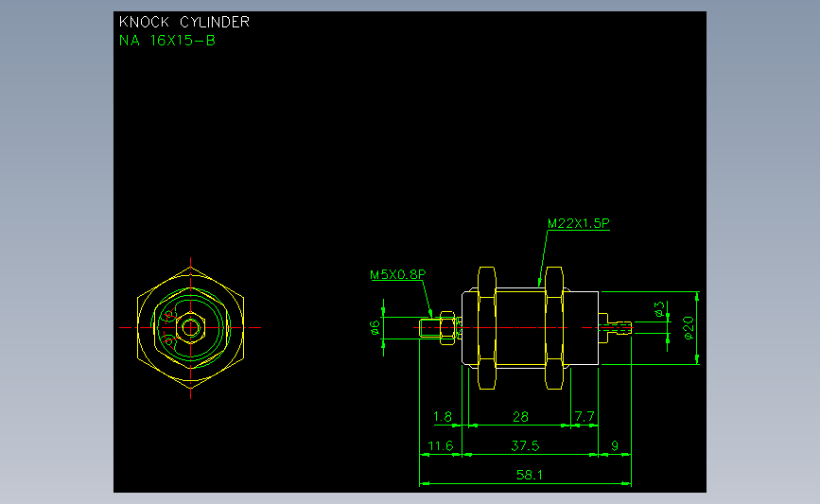Click the KNOCK CYLINDER title text

click(184, 22)
